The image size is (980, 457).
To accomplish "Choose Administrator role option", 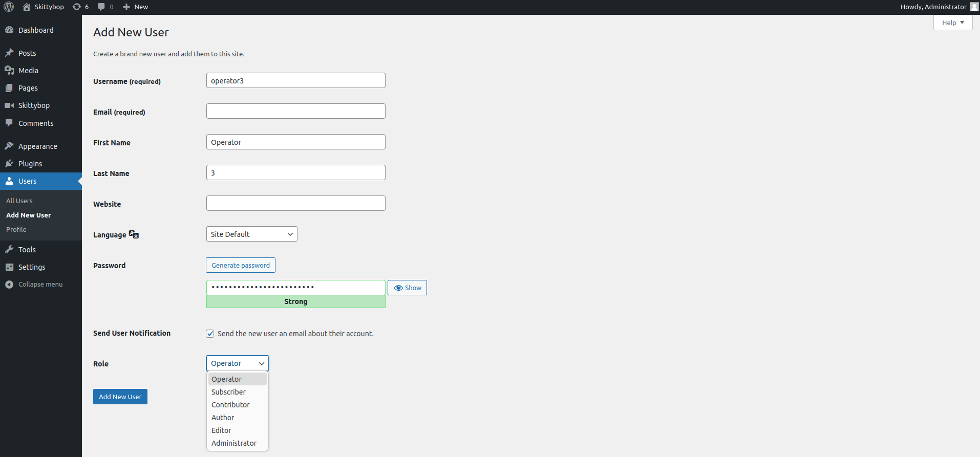I will 237,443.
